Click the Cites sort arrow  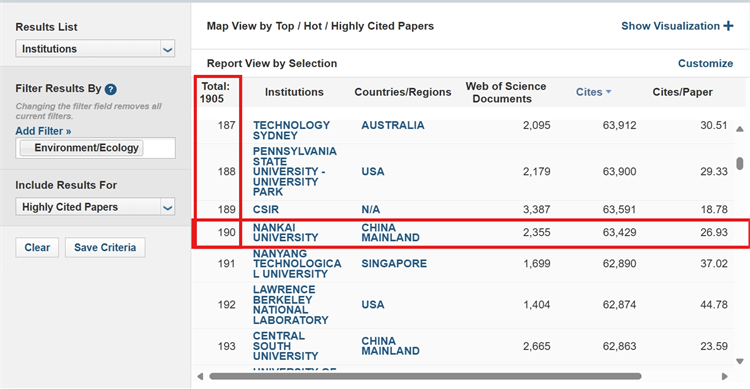pyautogui.click(x=608, y=92)
